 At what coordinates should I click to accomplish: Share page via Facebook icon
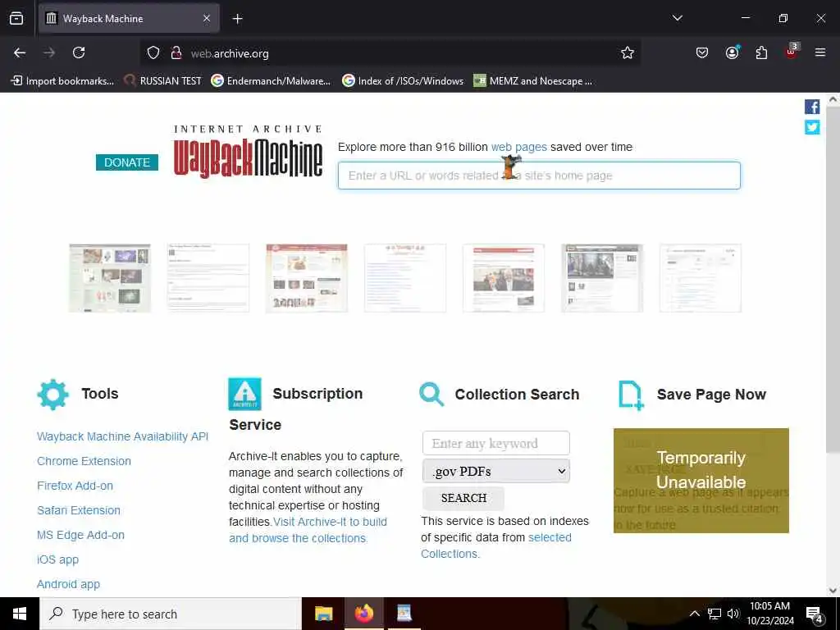(x=812, y=107)
